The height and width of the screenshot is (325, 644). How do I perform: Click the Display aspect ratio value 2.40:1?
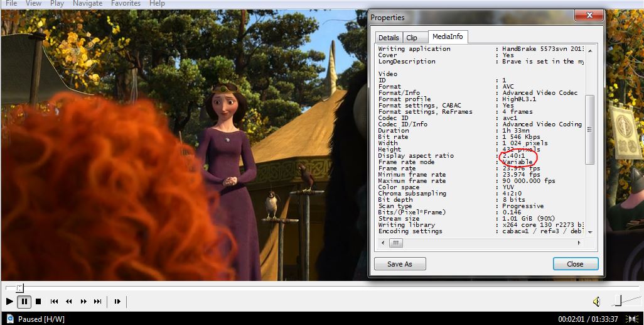point(513,156)
